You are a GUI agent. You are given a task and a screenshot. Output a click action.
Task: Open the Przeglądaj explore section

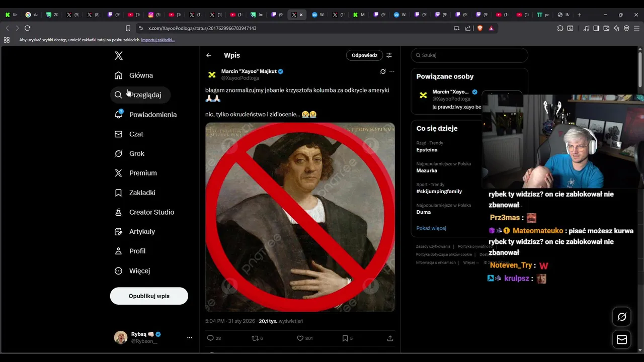tap(140, 95)
